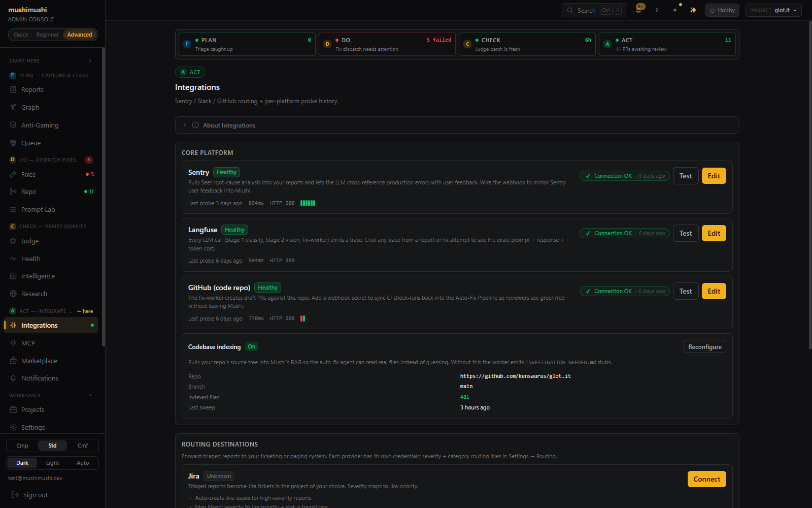The image size is (812, 508).
Task: Open the MCP sidebar icon
Action: (x=13, y=343)
